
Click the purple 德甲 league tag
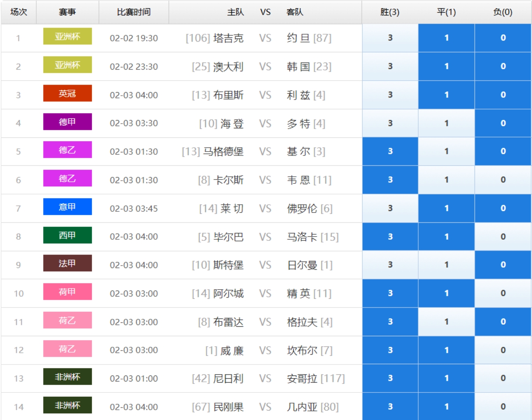(67, 122)
